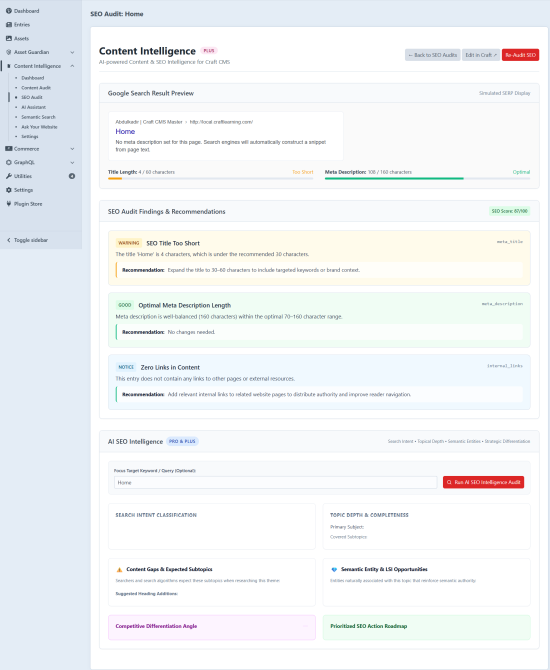Click the WARNING tag on SEO Title Too Short
This screenshot has height=670, width=550.
click(x=129, y=243)
